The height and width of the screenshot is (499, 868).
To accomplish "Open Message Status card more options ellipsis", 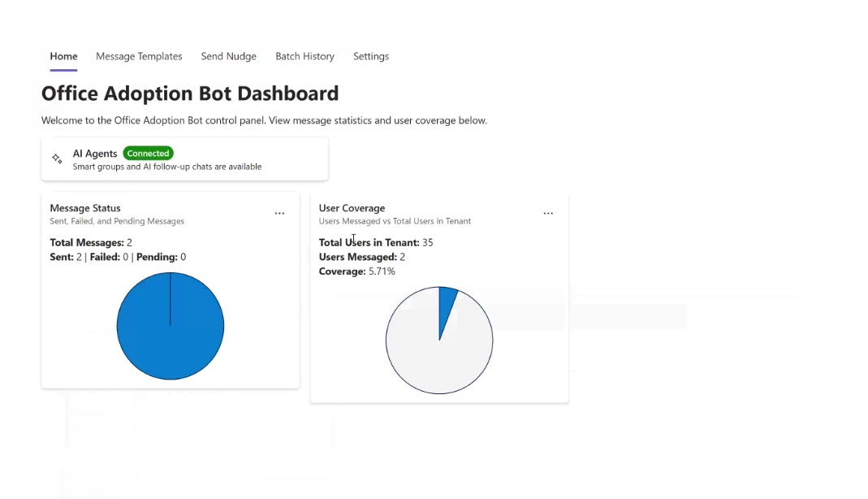I will coord(279,214).
